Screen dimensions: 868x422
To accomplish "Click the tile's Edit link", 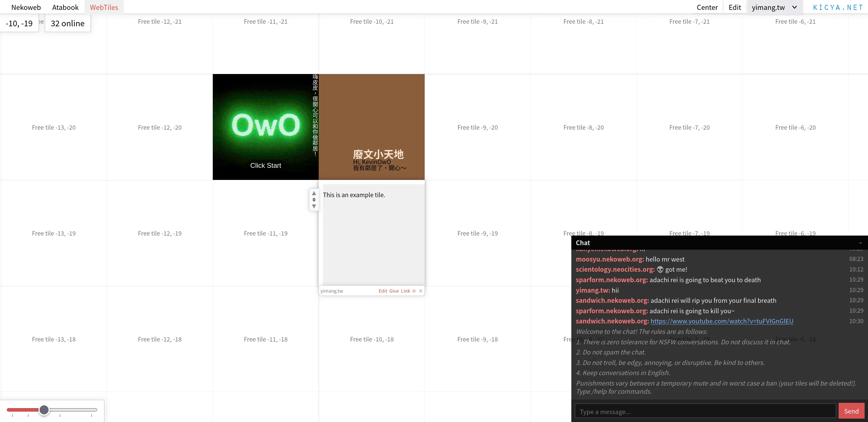I will (x=383, y=291).
